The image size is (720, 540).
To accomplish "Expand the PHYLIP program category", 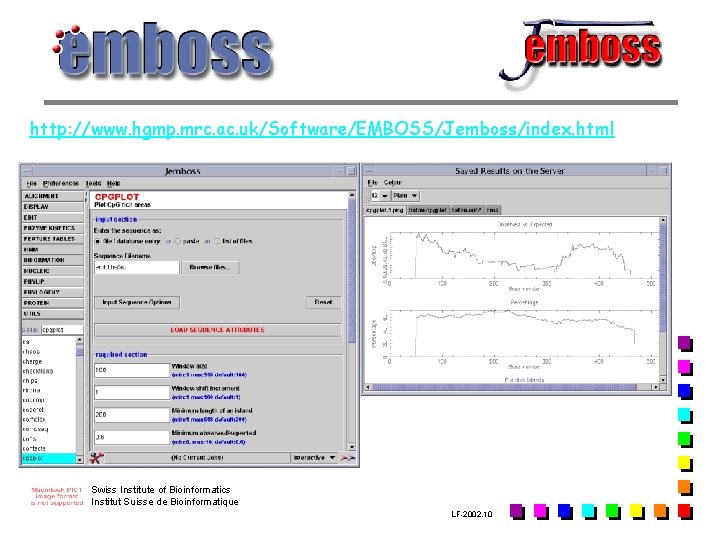I will [53, 281].
